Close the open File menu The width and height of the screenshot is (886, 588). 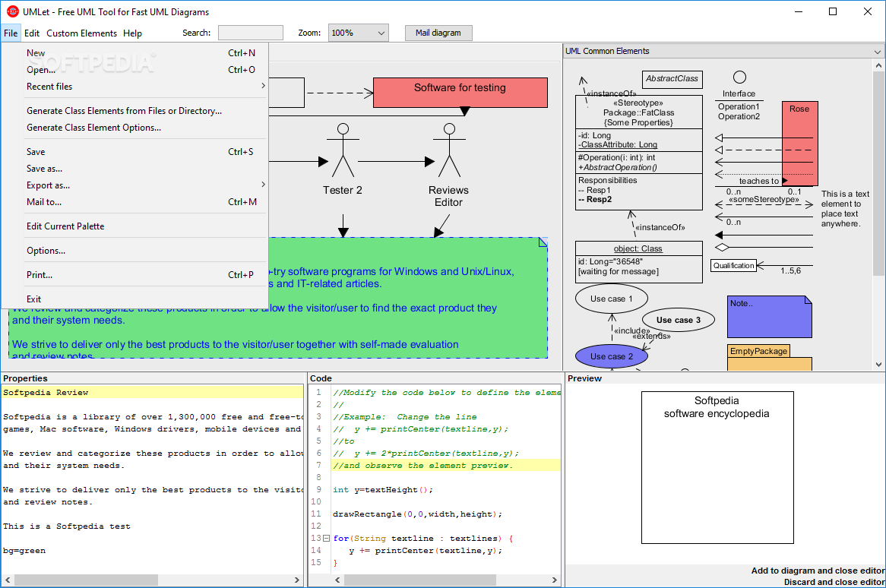pyautogui.click(x=11, y=33)
